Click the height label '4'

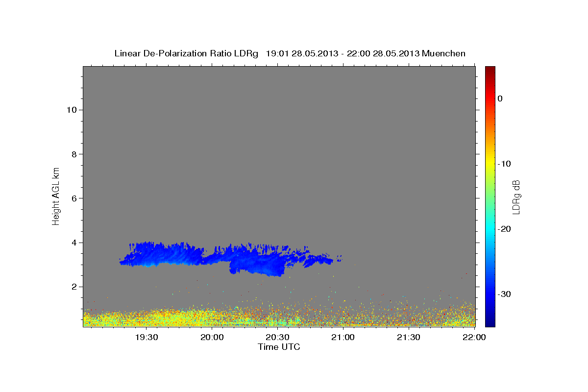(74, 243)
